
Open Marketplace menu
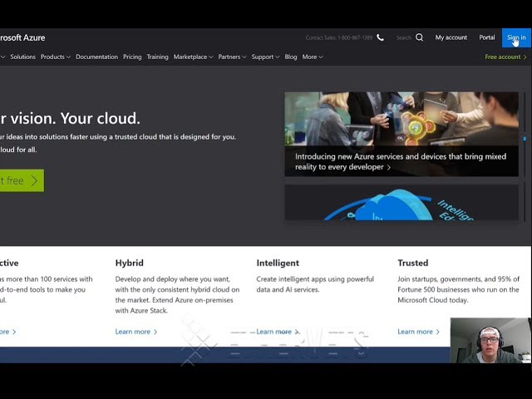click(190, 57)
